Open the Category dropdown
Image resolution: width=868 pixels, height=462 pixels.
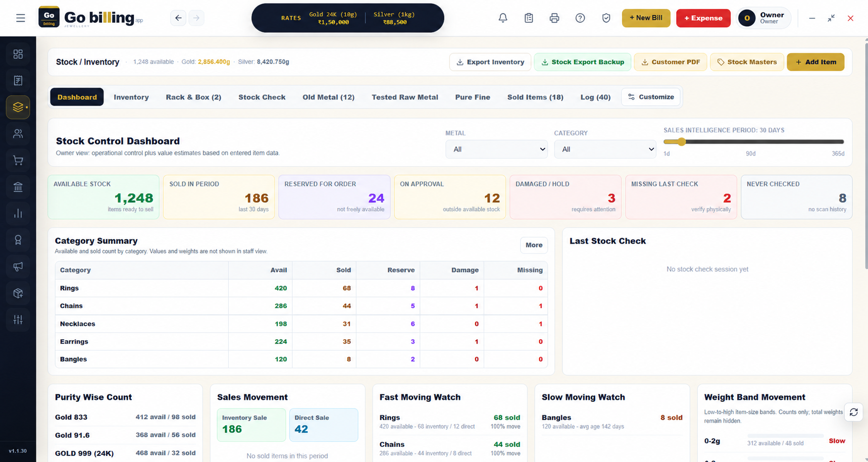click(x=605, y=149)
